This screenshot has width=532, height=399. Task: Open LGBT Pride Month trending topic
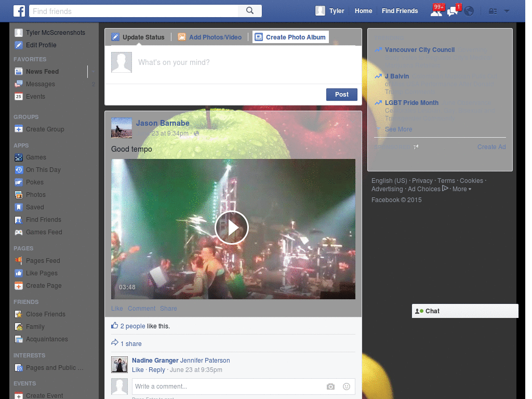[411, 103]
